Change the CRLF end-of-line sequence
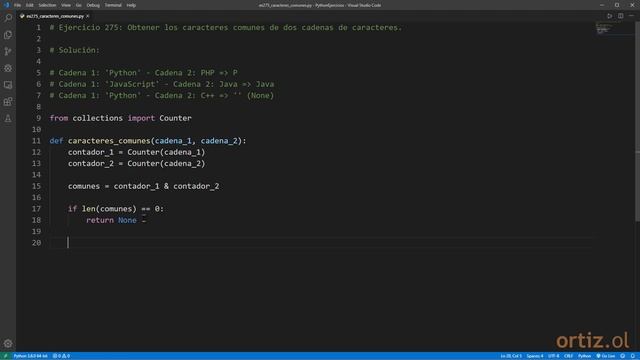This screenshot has height=360, width=640. (x=568, y=356)
